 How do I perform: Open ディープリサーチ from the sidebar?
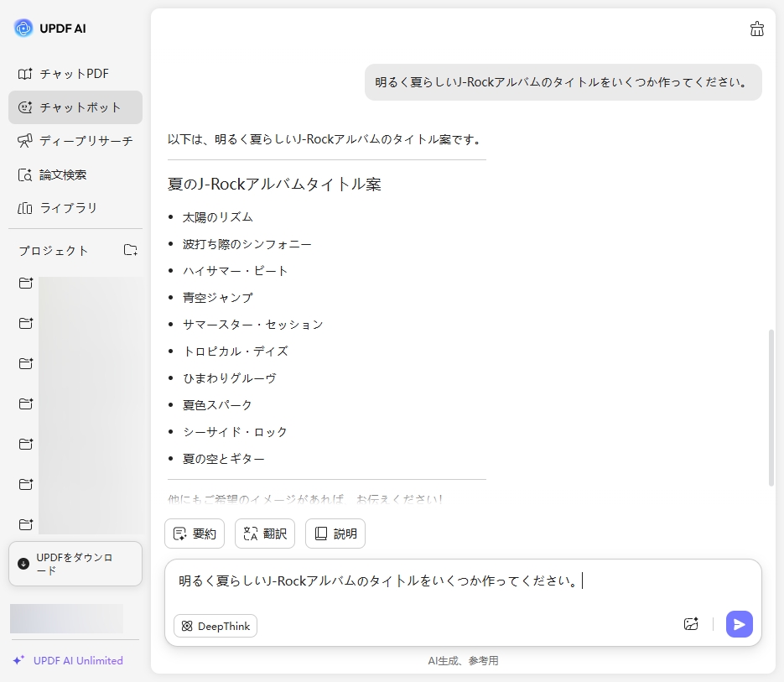click(75, 141)
